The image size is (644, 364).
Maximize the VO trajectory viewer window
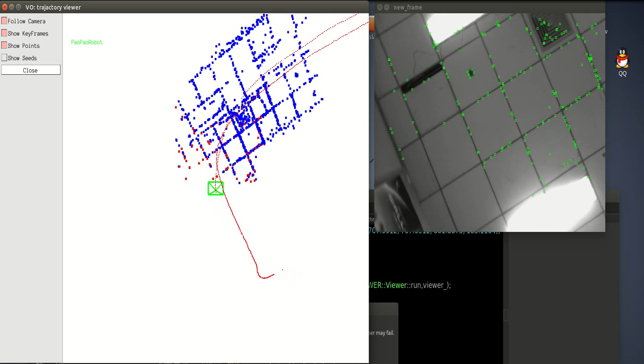(x=19, y=7)
